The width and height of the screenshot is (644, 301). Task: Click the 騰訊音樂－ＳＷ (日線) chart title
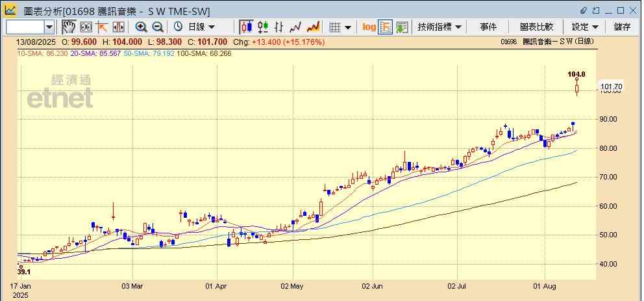point(558,42)
